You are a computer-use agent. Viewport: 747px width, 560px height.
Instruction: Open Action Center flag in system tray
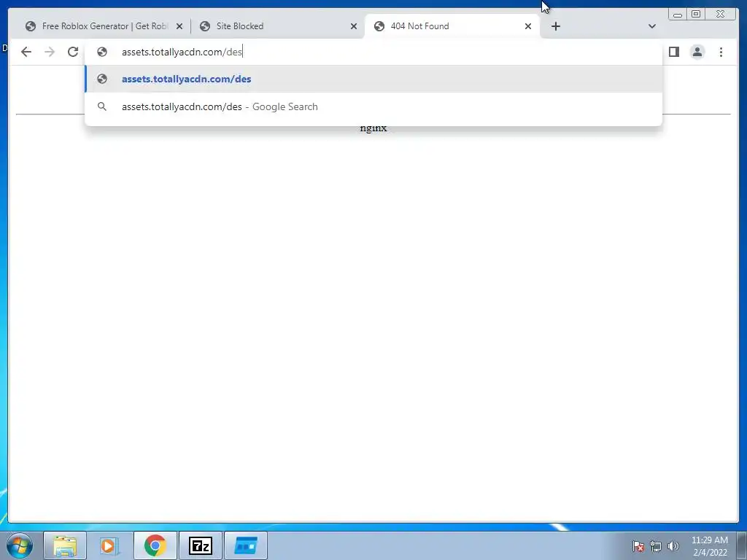(x=638, y=546)
